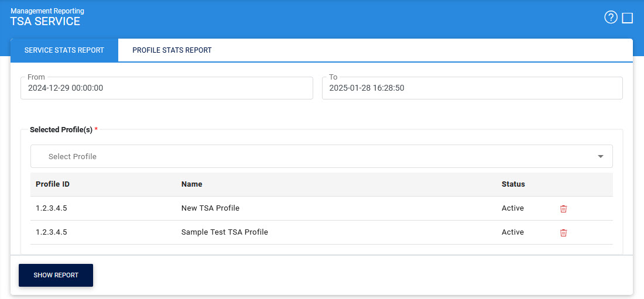This screenshot has height=299, width=644.
Task: Select the New TSA Profile name cell
Action: (210, 208)
